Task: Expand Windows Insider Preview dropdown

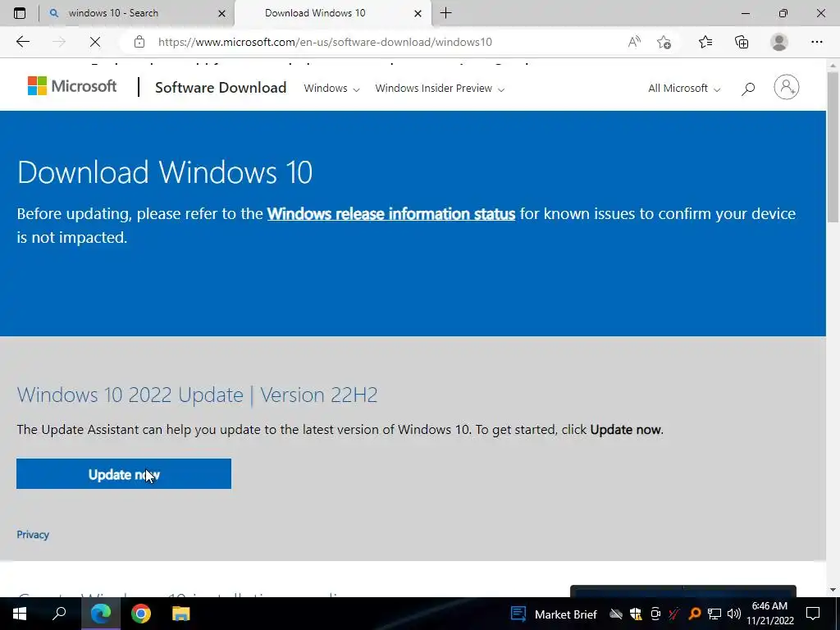Action: pos(440,89)
